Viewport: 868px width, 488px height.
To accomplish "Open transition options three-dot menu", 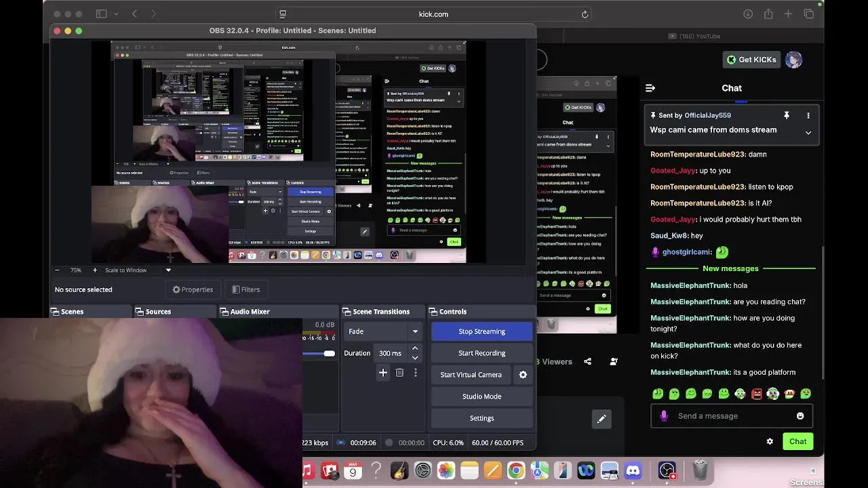I will tap(416, 373).
